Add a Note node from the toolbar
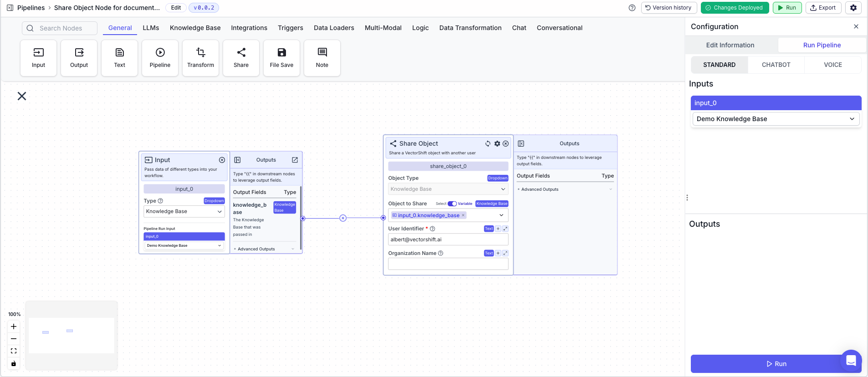Image resolution: width=868 pixels, height=377 pixels. [322, 58]
